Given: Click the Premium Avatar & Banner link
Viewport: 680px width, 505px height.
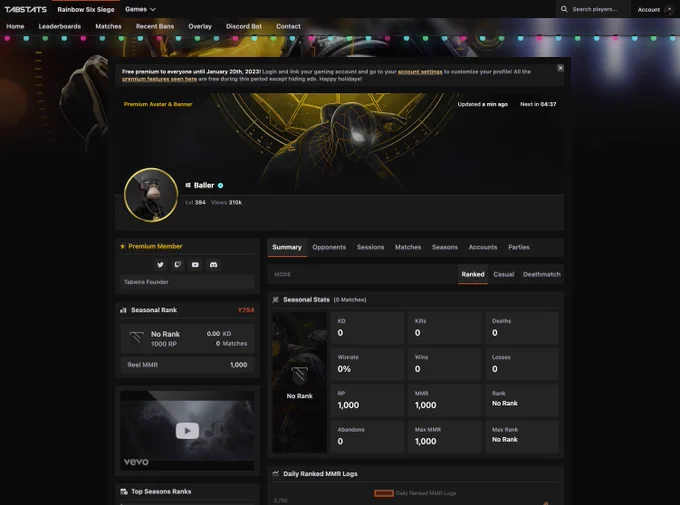Looking at the screenshot, I should (x=158, y=104).
